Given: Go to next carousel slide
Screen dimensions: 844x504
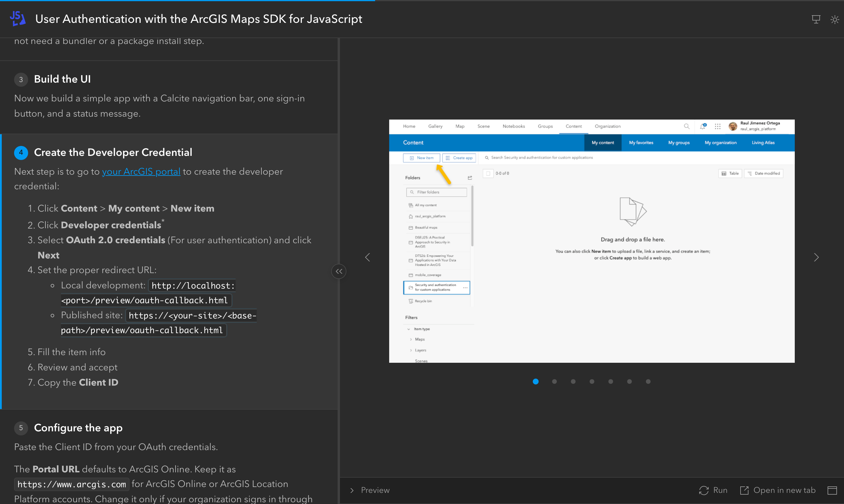Looking at the screenshot, I should (x=816, y=258).
